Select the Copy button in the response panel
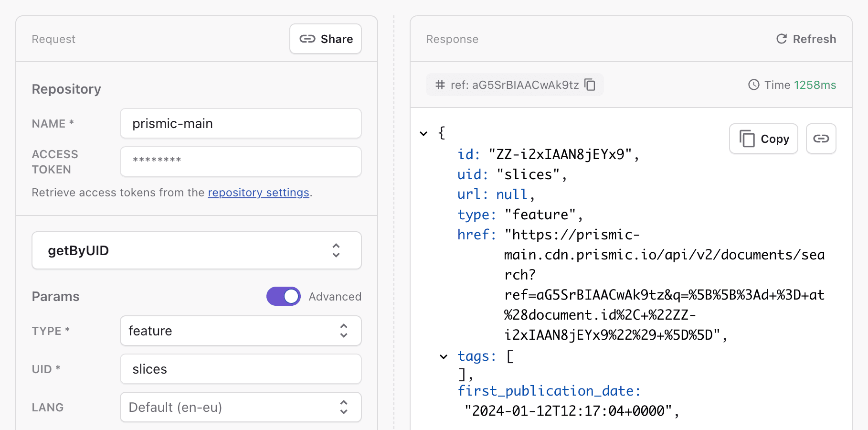 [763, 139]
